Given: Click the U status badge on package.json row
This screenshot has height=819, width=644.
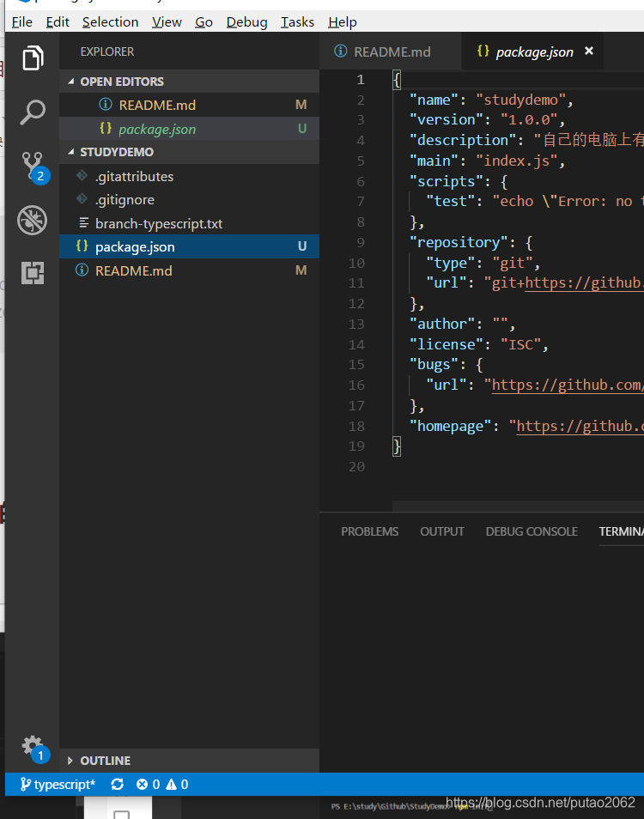Looking at the screenshot, I should [302, 246].
